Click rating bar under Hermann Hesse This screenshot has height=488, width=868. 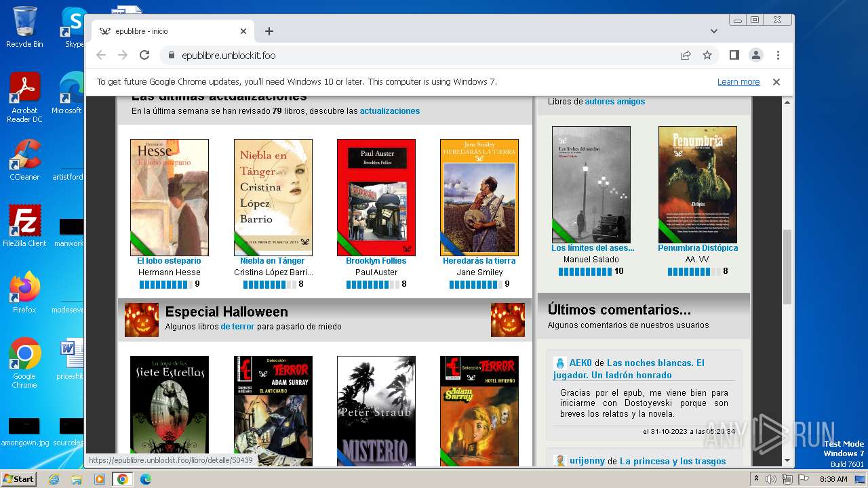[165, 285]
